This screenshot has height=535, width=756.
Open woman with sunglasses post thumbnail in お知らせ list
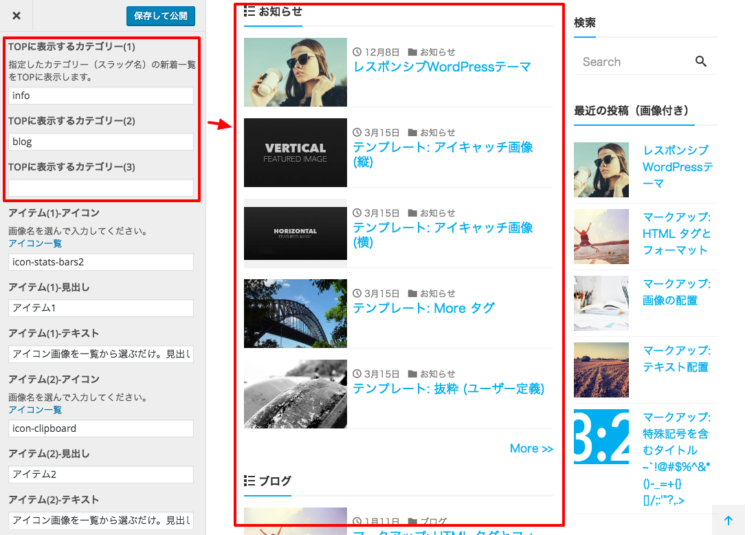(295, 72)
